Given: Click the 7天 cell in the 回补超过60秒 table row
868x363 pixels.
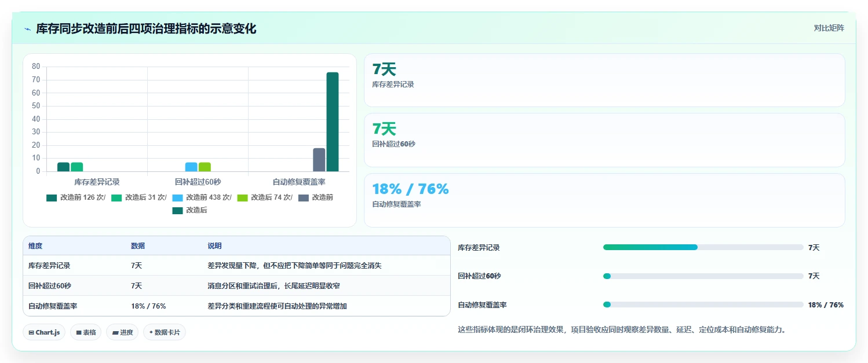Looking at the screenshot, I should (137, 286).
